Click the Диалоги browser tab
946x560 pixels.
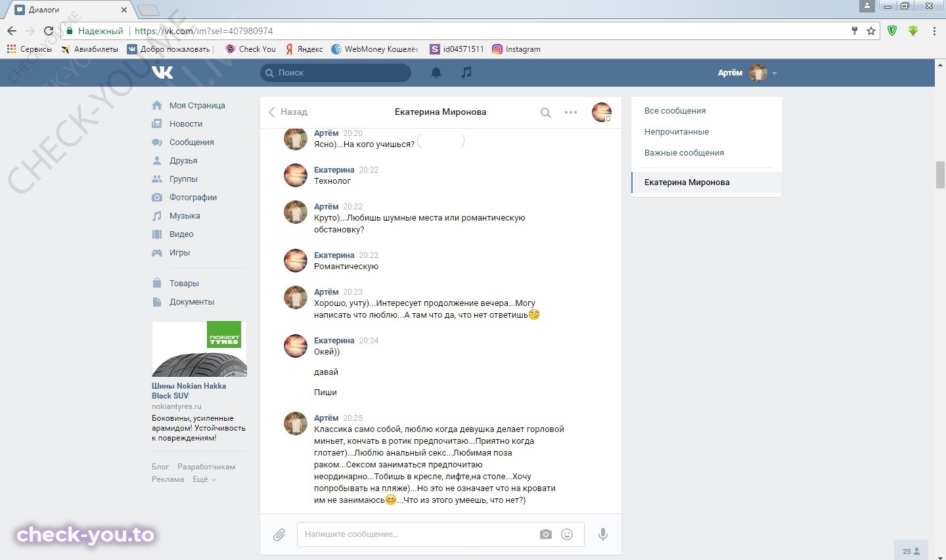point(70,10)
